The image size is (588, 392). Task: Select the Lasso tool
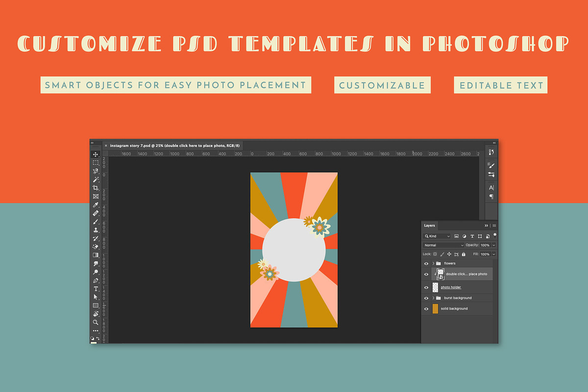coord(96,171)
